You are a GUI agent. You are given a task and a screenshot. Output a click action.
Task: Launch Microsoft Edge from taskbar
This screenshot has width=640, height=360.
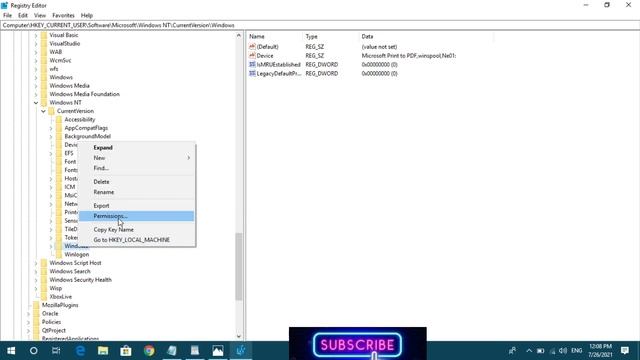click(x=80, y=351)
